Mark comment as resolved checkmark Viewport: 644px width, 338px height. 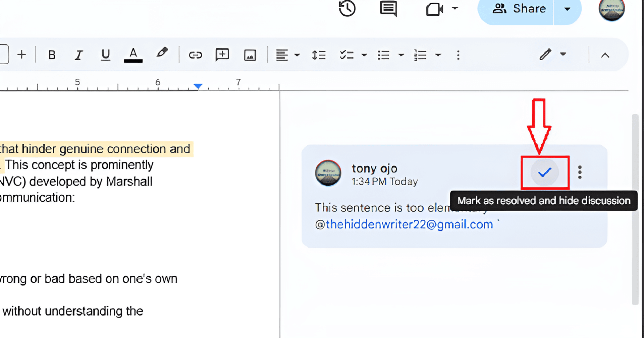point(545,173)
